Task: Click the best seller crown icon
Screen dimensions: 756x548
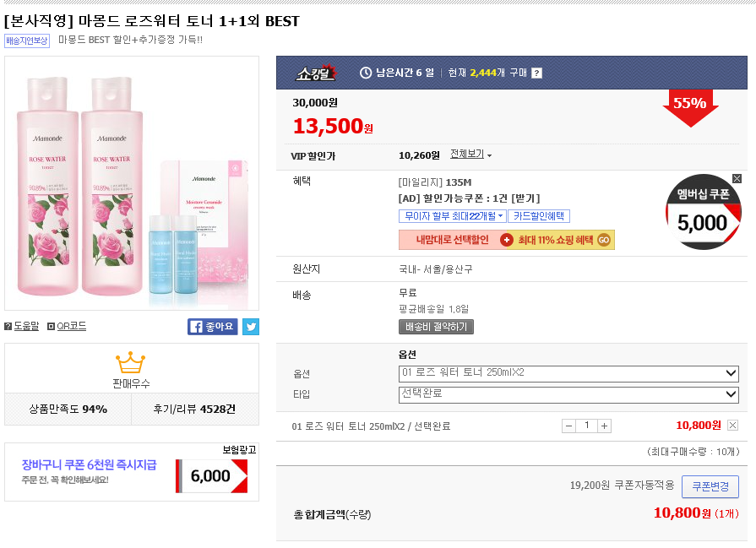Action: click(131, 362)
